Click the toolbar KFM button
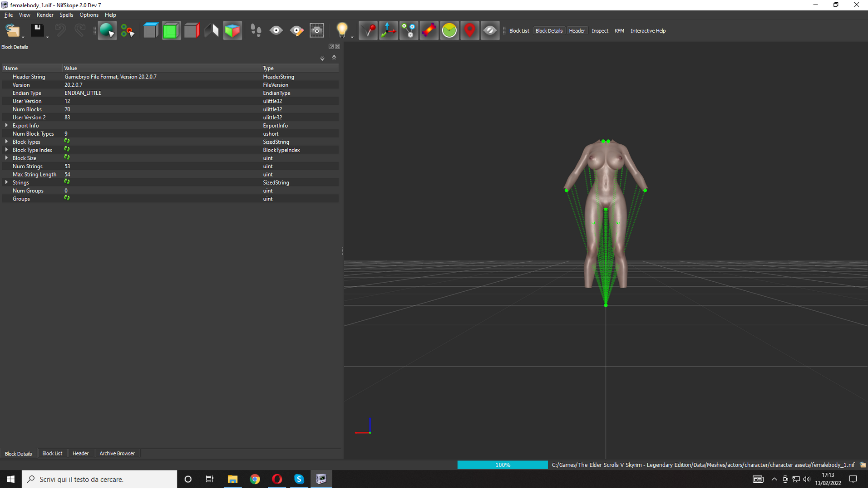868x490 pixels. tap(619, 31)
